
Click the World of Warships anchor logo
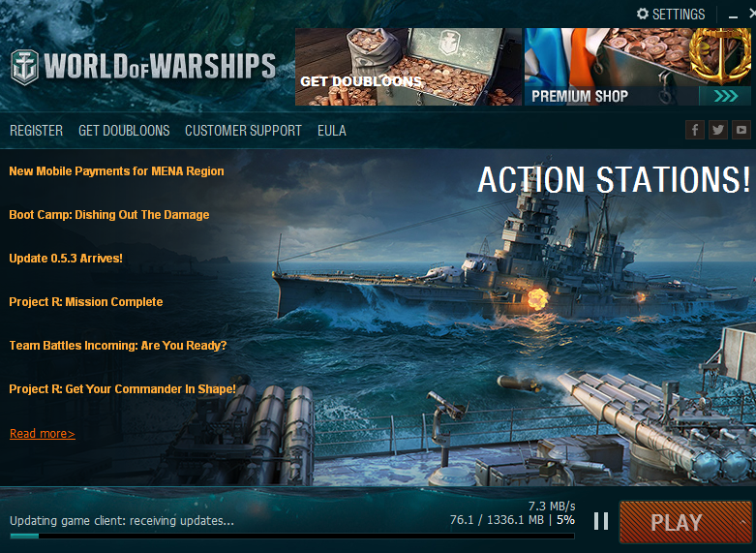tap(24, 67)
